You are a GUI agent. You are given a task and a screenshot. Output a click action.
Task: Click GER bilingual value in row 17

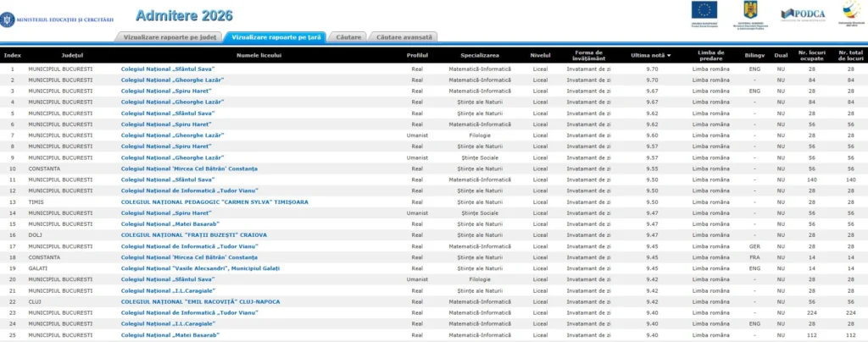click(x=754, y=245)
